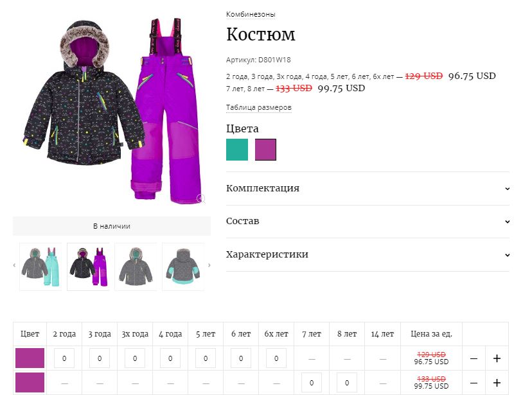532x395 pixels.
Task: Select thumbnail of black jacket with purple pants
Action: pos(88,267)
